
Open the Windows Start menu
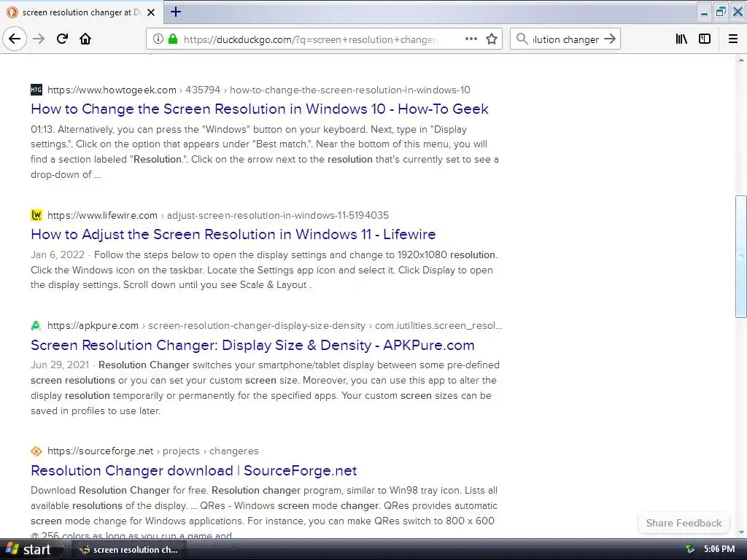[x=31, y=549]
